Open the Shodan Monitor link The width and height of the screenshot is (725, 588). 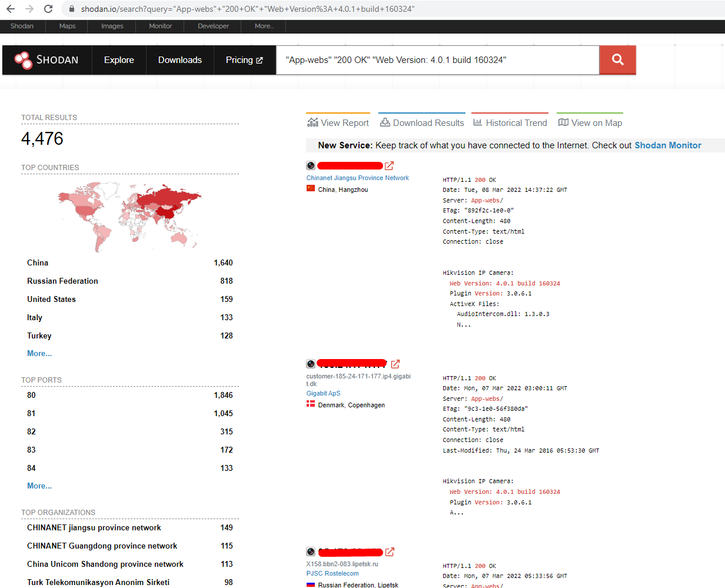(668, 145)
